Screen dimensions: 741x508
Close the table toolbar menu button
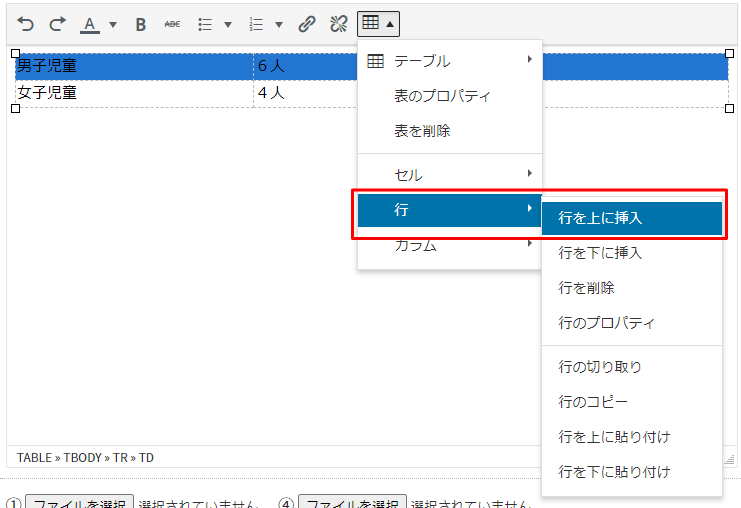(x=379, y=24)
